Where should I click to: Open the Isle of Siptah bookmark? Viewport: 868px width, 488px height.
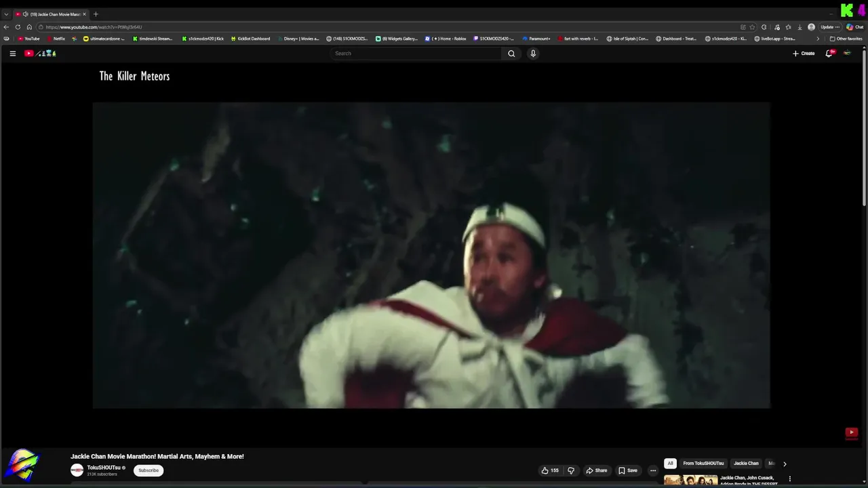(x=627, y=39)
